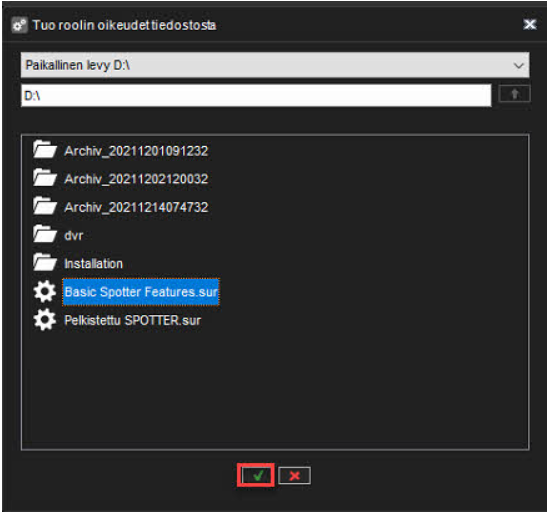Click folder icon beside dvr
This screenshot has width=547, height=512.
coord(45,234)
